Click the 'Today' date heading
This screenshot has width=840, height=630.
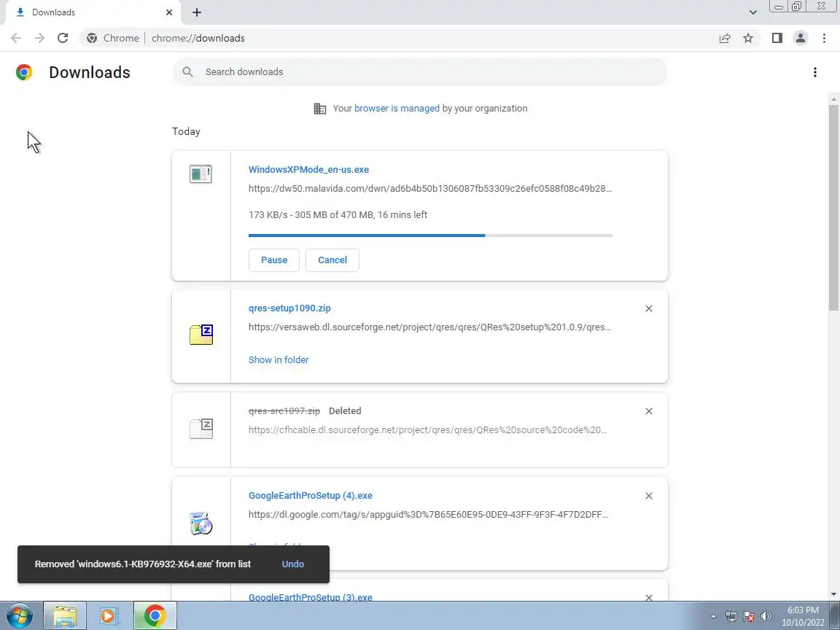coord(186,131)
